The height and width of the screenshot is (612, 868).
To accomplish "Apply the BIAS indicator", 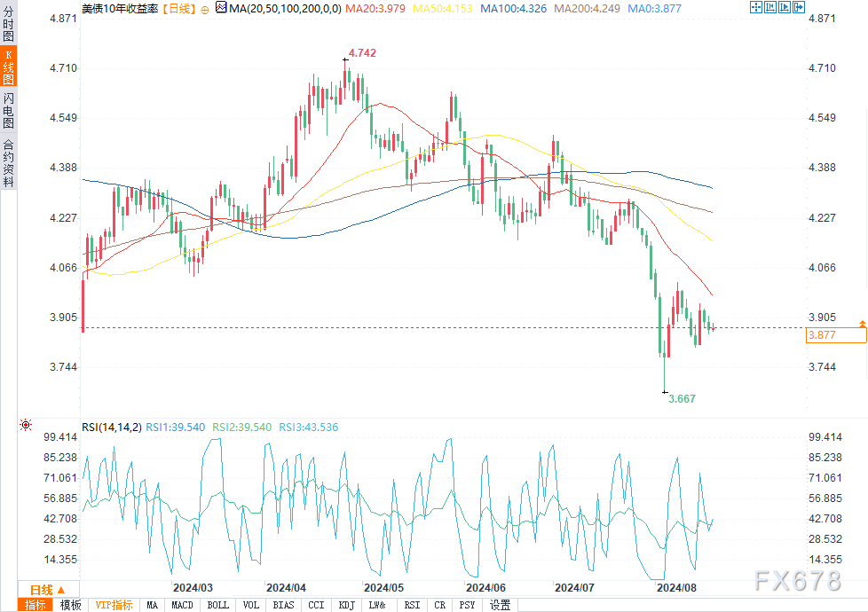I will [283, 606].
